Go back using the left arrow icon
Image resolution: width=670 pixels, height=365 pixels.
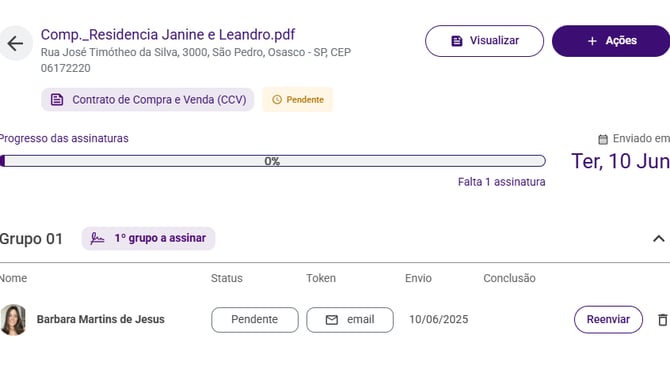(x=15, y=43)
